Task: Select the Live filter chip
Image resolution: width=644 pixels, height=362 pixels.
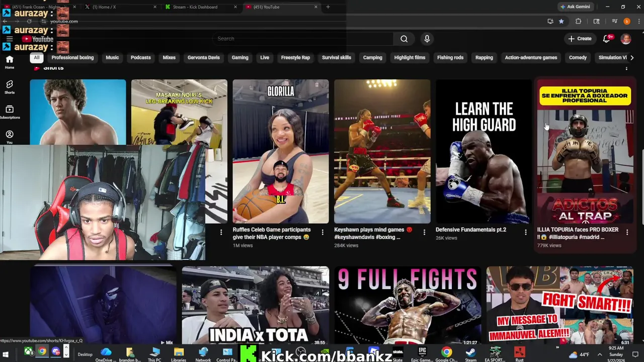Action: (x=265, y=57)
